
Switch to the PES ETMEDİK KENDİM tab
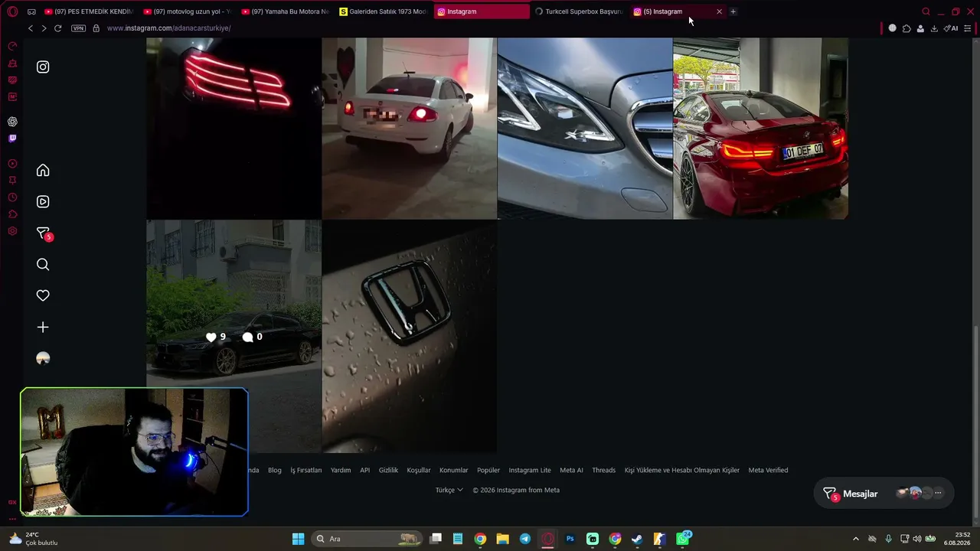click(x=89, y=11)
